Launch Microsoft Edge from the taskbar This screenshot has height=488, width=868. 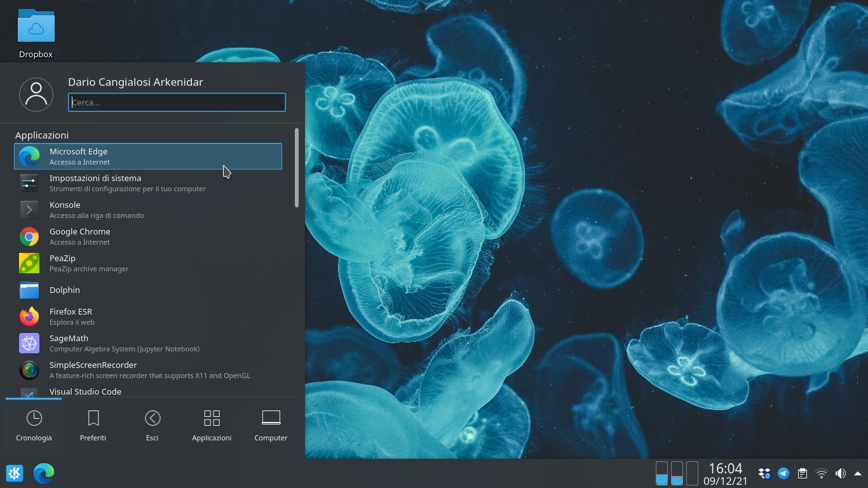coord(44,473)
